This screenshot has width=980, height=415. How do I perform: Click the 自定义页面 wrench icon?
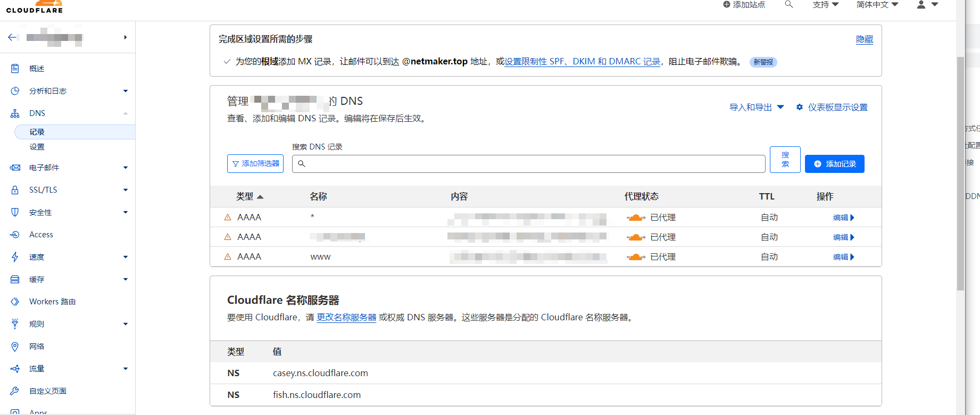click(15, 391)
